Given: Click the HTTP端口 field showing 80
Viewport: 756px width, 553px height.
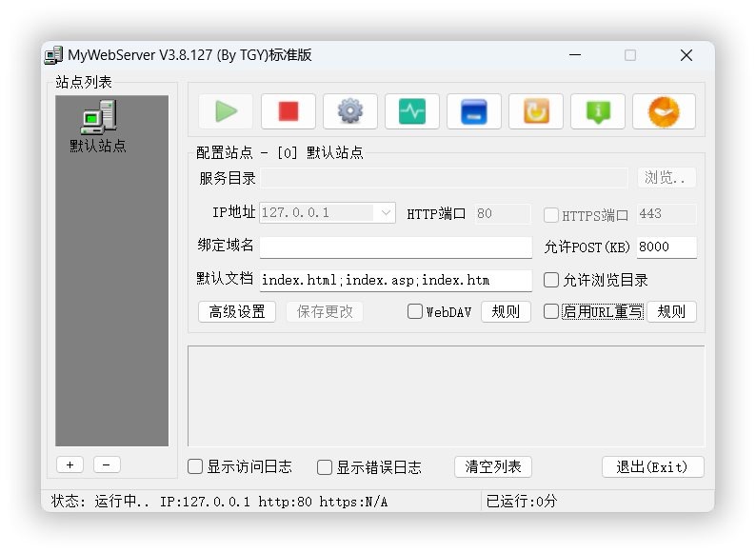Looking at the screenshot, I should pyautogui.click(x=502, y=213).
